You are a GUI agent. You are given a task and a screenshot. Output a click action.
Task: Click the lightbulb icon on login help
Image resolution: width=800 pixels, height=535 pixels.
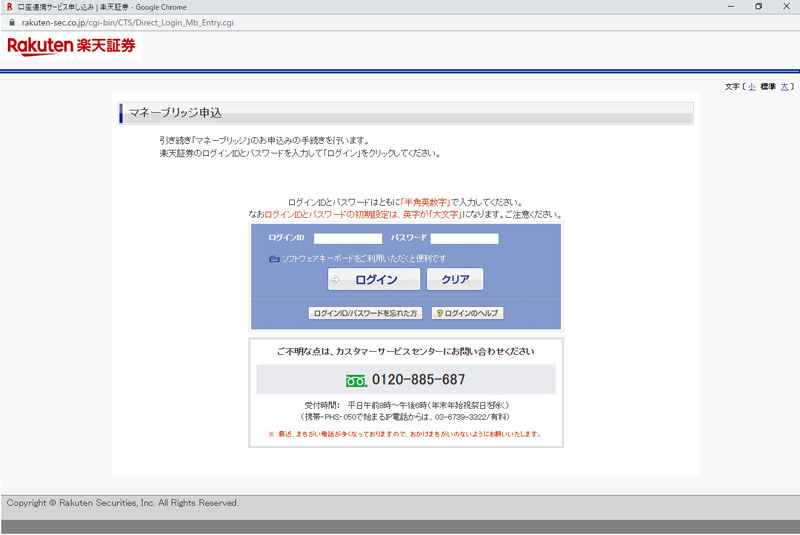(x=439, y=313)
